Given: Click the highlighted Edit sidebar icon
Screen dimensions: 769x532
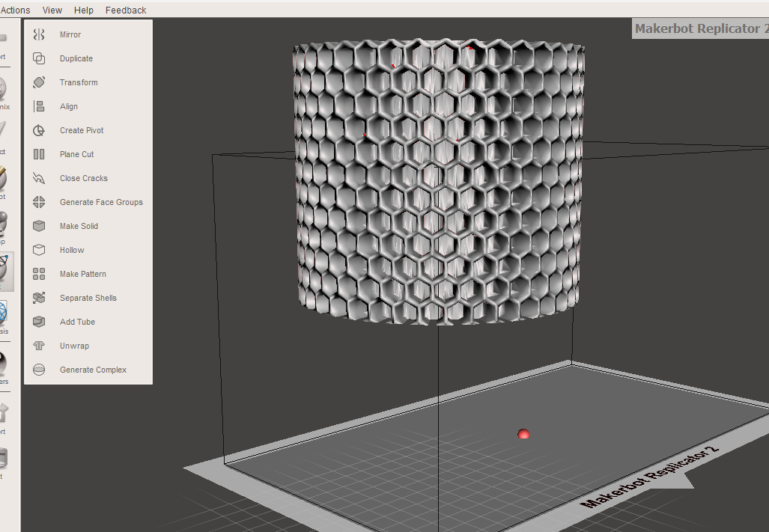Looking at the screenshot, I should [x=6, y=272].
